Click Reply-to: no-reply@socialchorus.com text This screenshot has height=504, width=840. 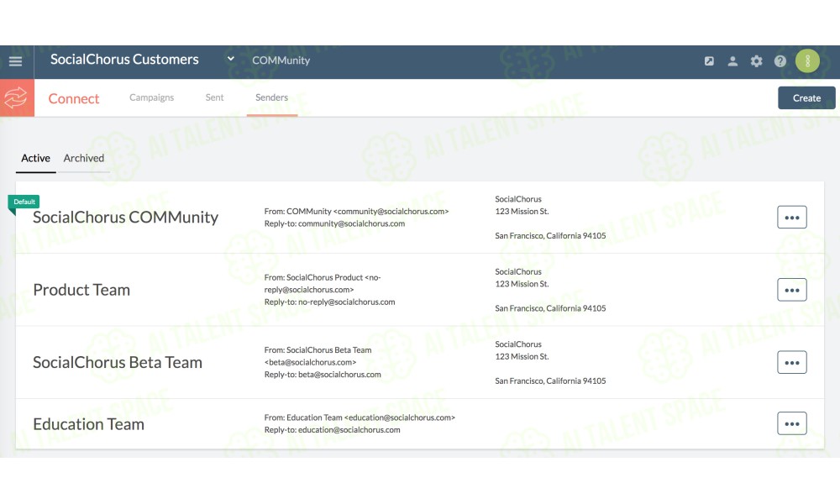pyautogui.click(x=329, y=302)
